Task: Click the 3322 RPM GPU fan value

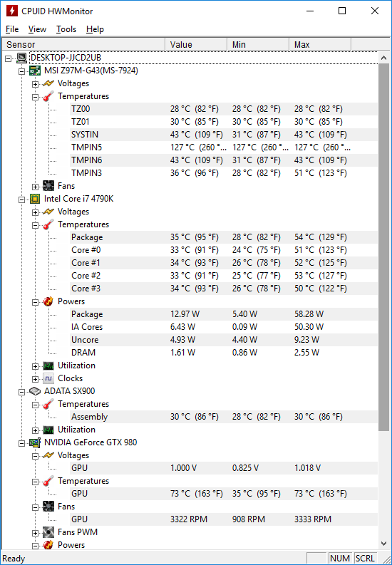Action: pos(189,519)
